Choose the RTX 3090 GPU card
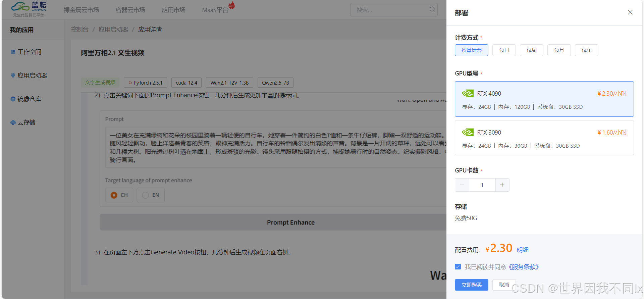 tap(544, 138)
